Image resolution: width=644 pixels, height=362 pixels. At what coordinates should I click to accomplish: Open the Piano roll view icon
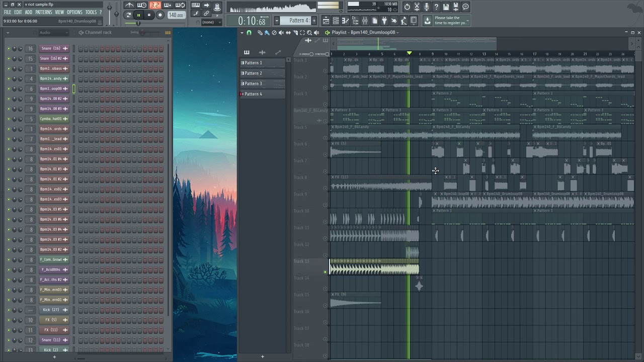pyautogui.click(x=345, y=21)
